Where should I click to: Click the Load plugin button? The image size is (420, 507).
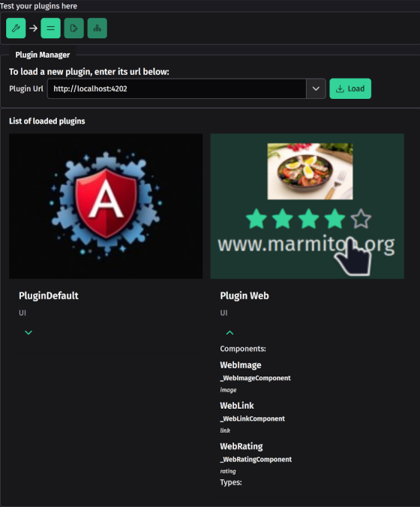350,88
